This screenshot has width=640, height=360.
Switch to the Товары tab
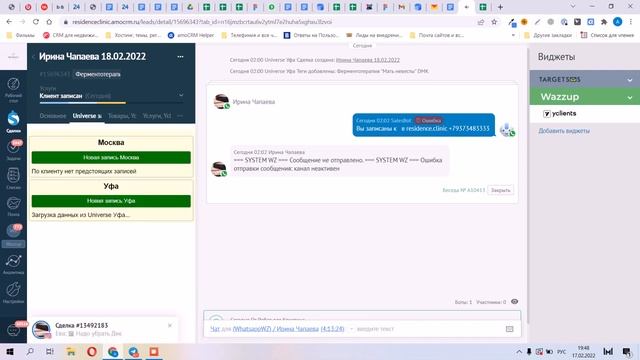[122, 116]
